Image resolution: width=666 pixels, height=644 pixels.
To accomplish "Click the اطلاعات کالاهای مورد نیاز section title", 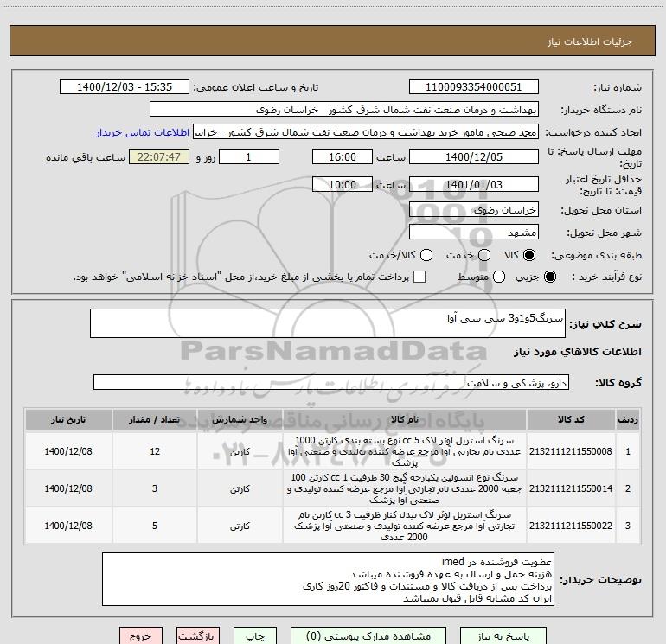I will coord(577,352).
